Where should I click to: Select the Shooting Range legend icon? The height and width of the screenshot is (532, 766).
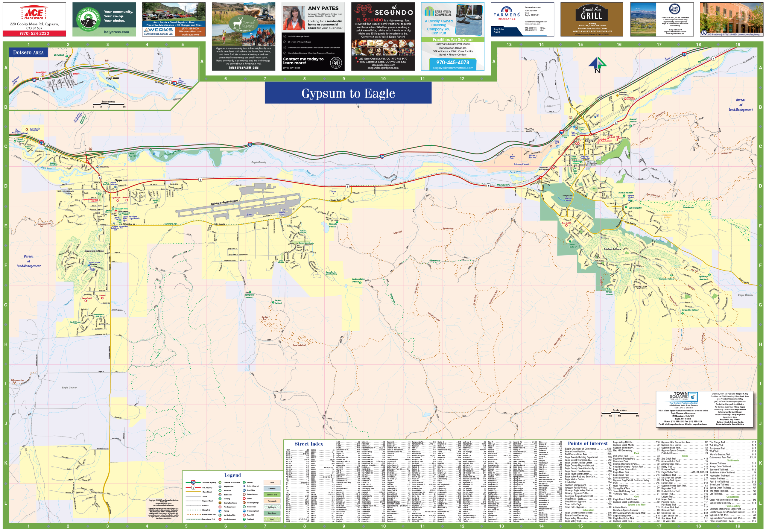[244, 503]
